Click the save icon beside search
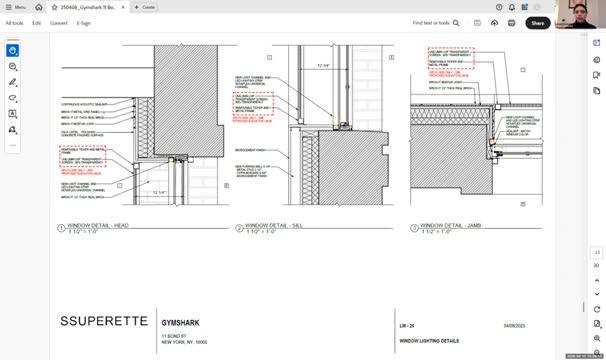The height and width of the screenshot is (360, 606). 477,23
